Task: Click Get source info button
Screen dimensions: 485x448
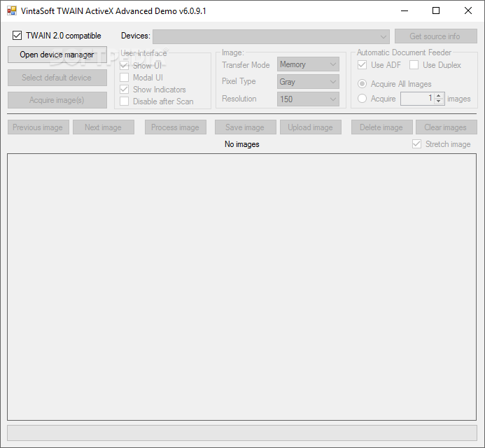Action: pyautogui.click(x=435, y=36)
